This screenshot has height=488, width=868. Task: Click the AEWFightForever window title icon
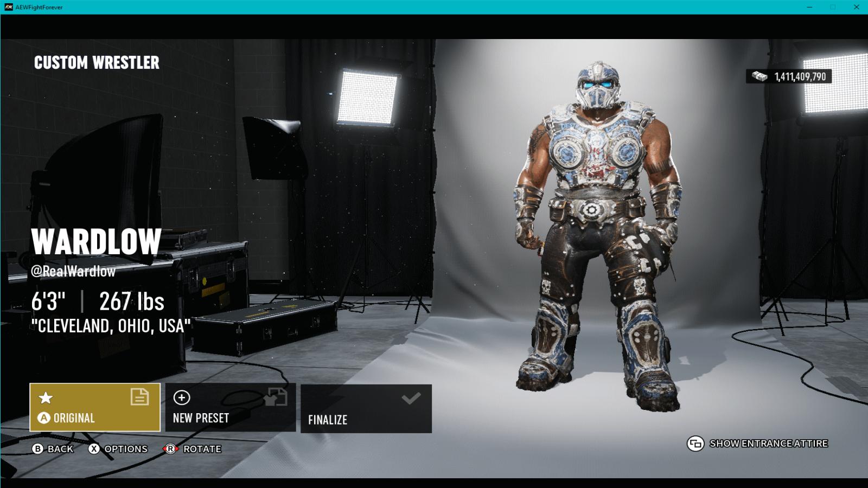click(x=8, y=7)
